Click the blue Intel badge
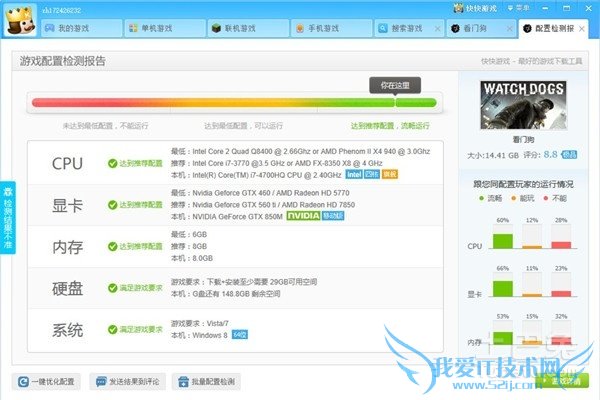The height and width of the screenshot is (400, 600). (354, 175)
